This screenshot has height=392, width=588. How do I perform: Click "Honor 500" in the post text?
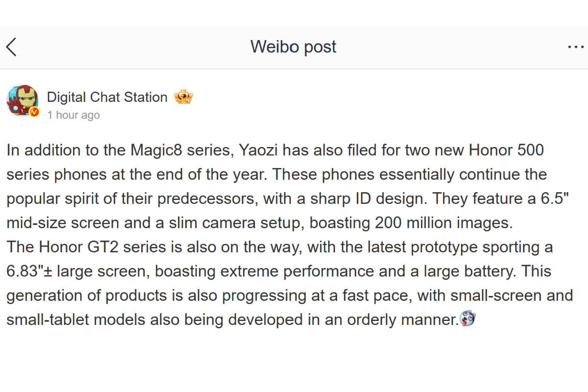coord(506,150)
